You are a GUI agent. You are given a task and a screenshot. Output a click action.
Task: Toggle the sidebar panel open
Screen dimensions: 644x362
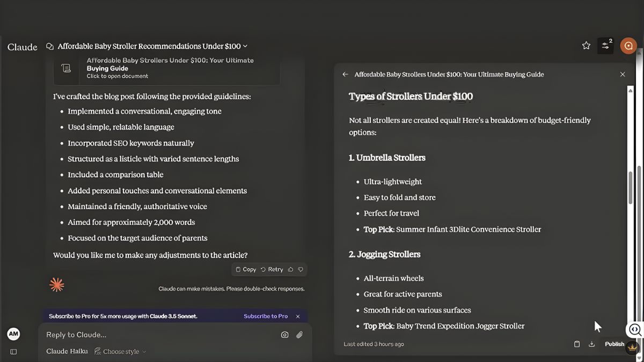(13, 352)
